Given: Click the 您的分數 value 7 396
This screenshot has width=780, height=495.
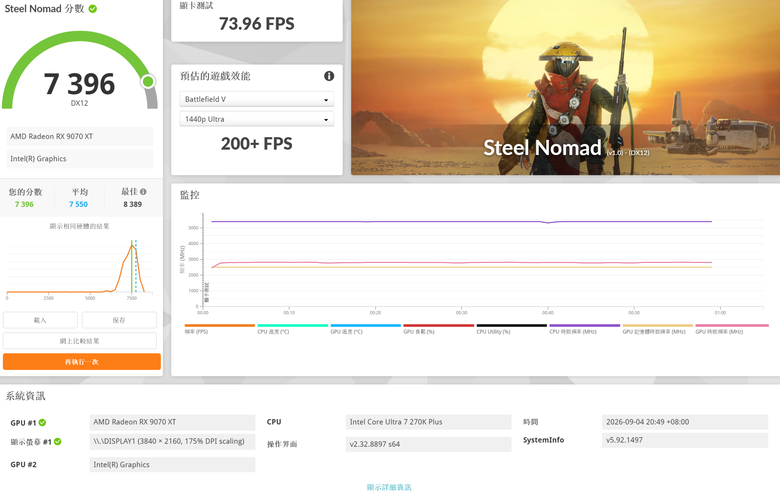Looking at the screenshot, I should pyautogui.click(x=24, y=204).
